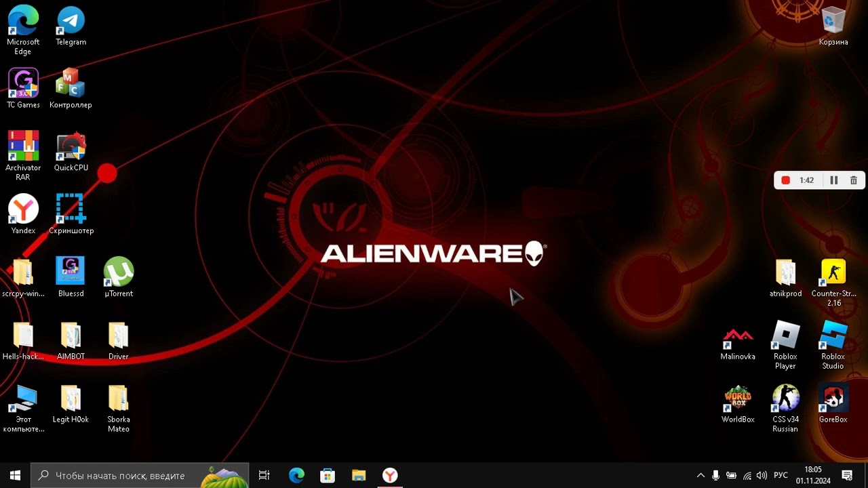This screenshot has height=488, width=868.
Task: Select the TC Games shortcut
Action: (x=23, y=89)
